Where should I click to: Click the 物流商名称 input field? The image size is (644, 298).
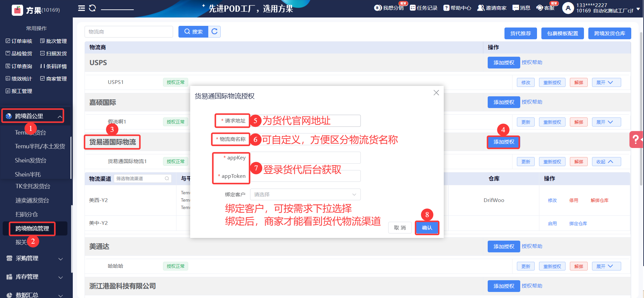coord(305,139)
